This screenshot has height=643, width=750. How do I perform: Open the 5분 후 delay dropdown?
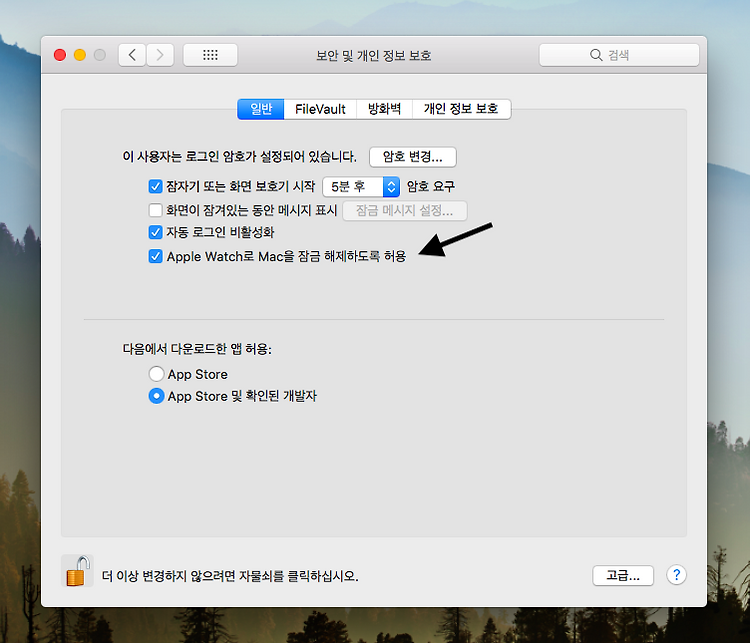click(361, 187)
